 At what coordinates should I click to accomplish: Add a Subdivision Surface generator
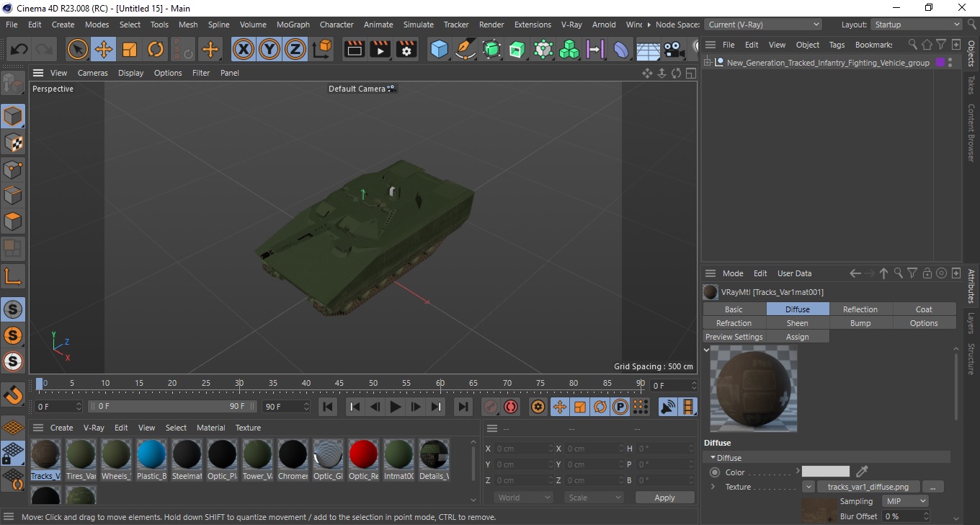491,50
